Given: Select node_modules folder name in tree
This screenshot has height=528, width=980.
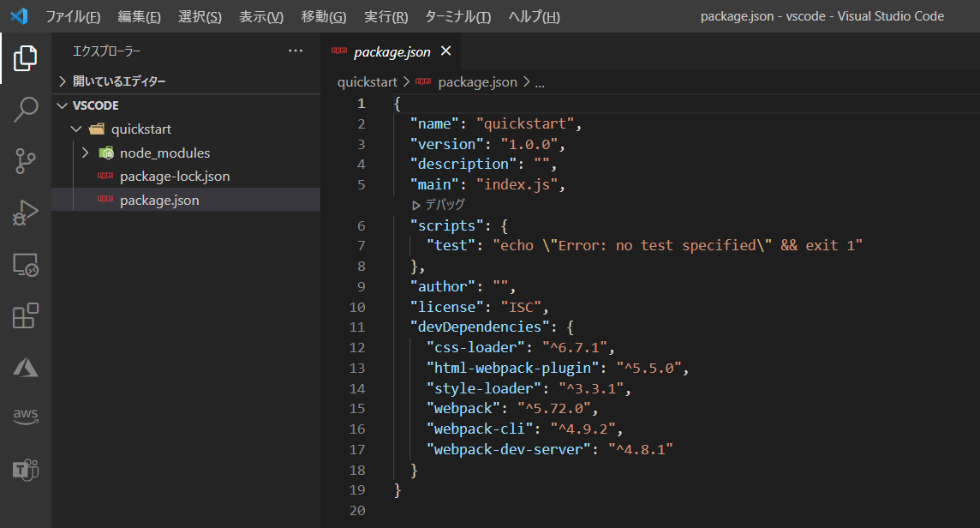Looking at the screenshot, I should click(165, 153).
